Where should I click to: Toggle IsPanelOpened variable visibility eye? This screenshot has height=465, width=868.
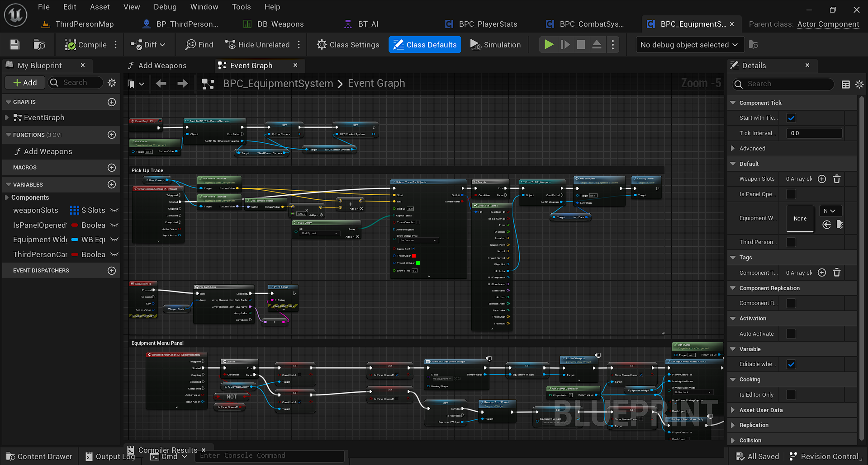tap(114, 225)
